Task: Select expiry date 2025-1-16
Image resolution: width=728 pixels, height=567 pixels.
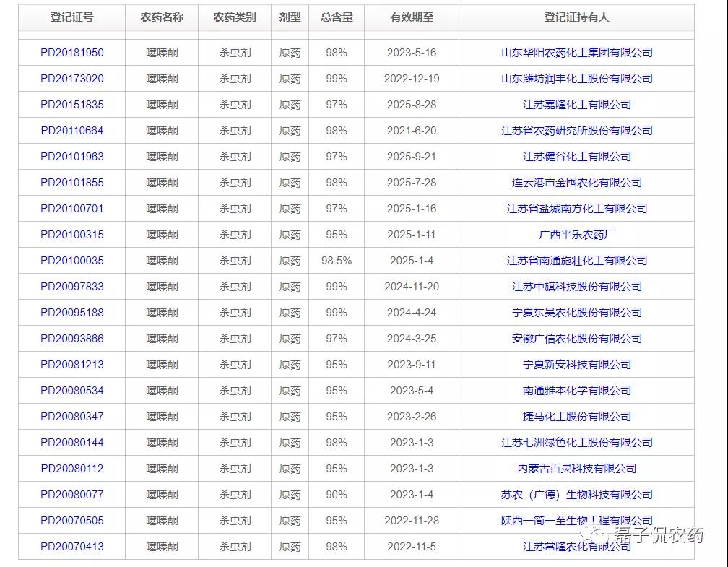Action: pos(412,209)
